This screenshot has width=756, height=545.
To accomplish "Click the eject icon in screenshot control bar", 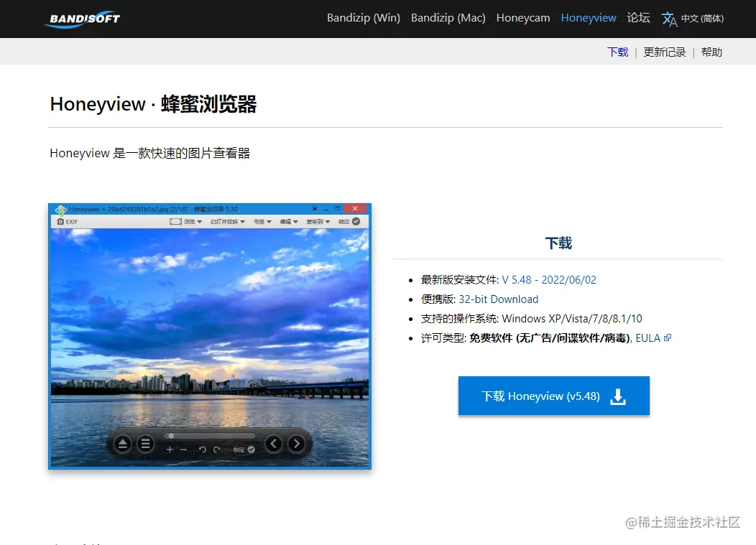I will click(122, 444).
